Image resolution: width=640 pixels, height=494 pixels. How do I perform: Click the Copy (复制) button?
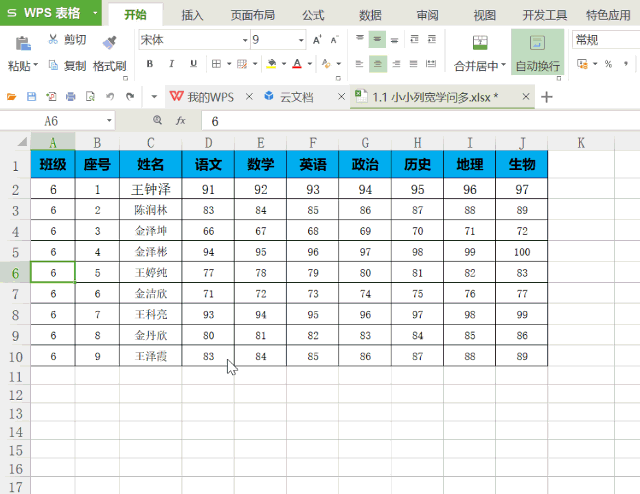pos(67,65)
